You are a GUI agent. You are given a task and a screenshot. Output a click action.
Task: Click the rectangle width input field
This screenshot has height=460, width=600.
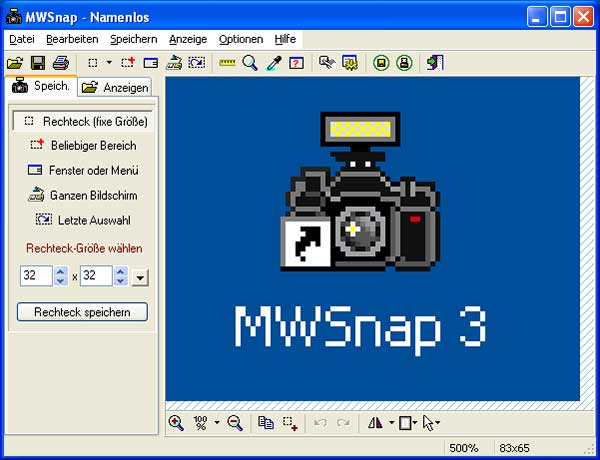(x=36, y=276)
